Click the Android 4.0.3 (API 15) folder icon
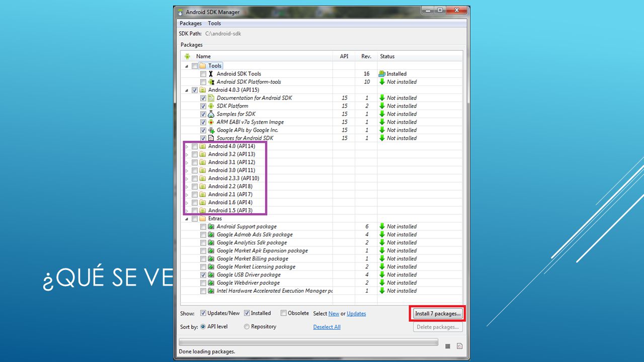644x362 pixels. 202,90
